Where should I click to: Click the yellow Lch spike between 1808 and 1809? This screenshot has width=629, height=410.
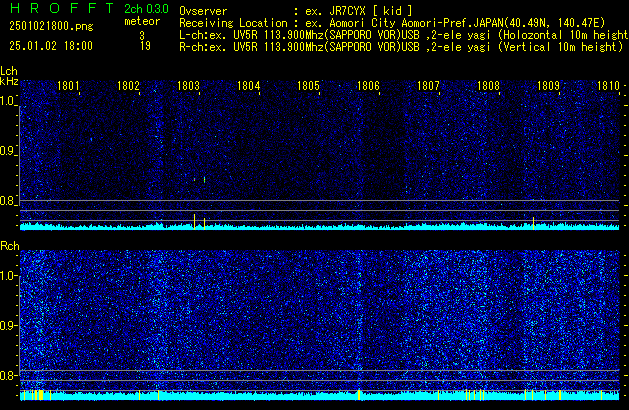click(534, 223)
